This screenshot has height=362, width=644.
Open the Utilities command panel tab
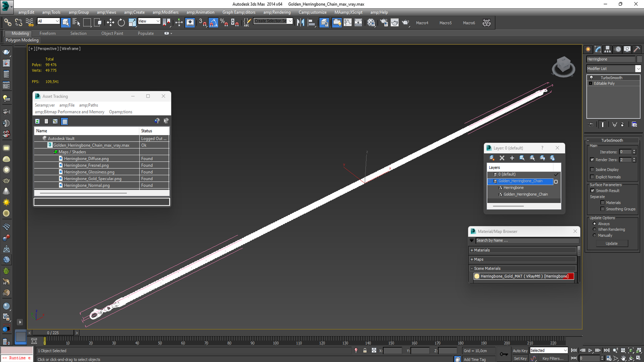tap(637, 49)
